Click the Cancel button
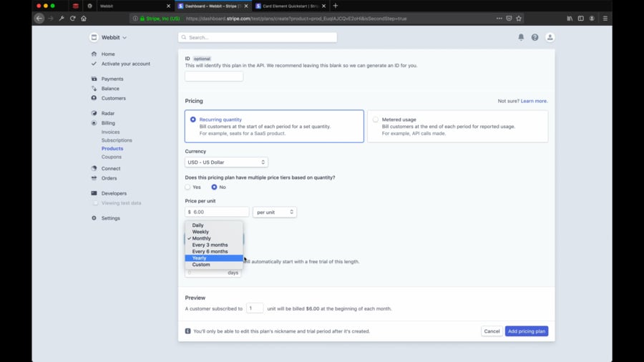 tap(492, 331)
